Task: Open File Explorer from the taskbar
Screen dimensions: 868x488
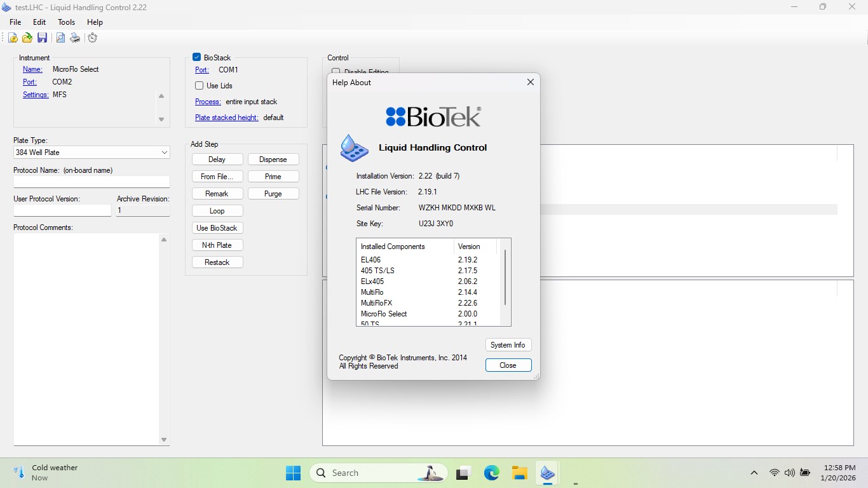Action: click(519, 473)
